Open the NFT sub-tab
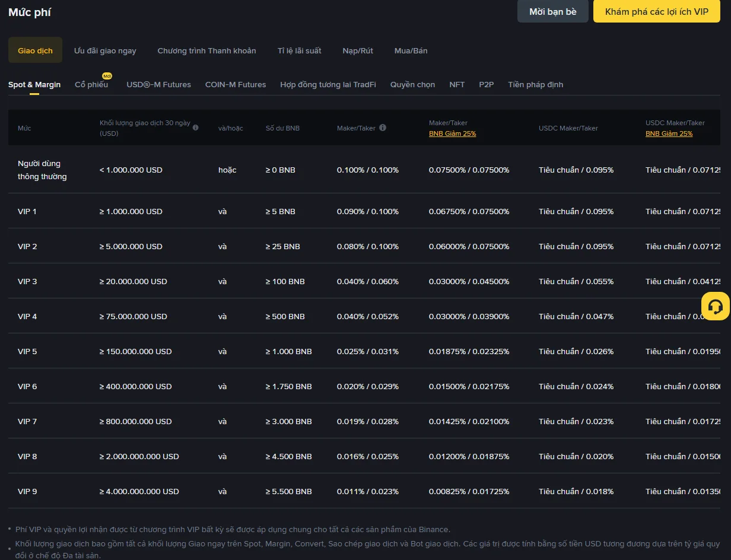Screen dimensions: 731x560 [x=457, y=84]
